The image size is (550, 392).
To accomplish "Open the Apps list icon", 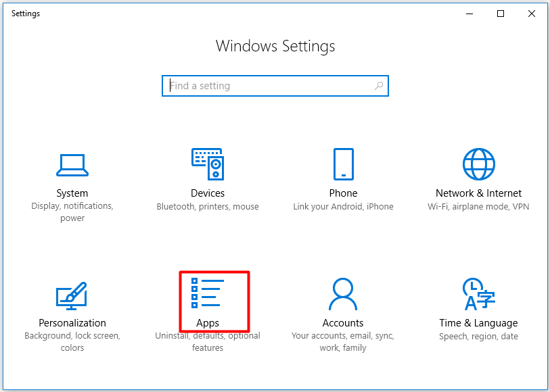I will 208,293.
